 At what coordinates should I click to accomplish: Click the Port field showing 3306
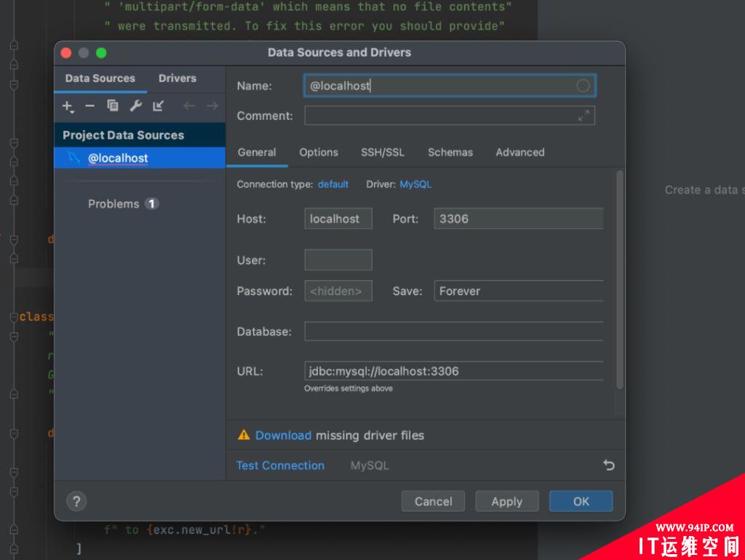(x=518, y=218)
